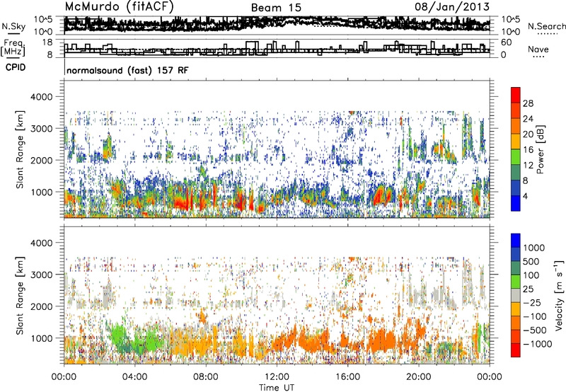
Task: Click the Power colorbar tick 28
Action: [x=528, y=103]
